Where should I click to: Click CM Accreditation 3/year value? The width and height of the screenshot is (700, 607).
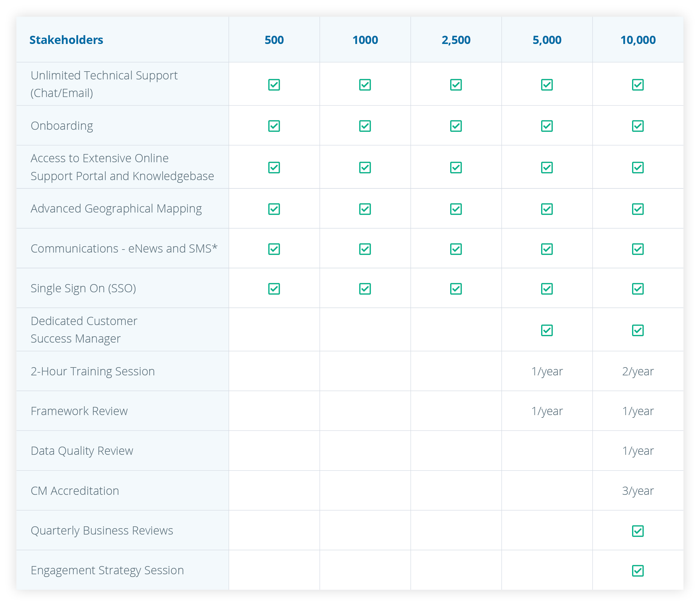(x=638, y=491)
